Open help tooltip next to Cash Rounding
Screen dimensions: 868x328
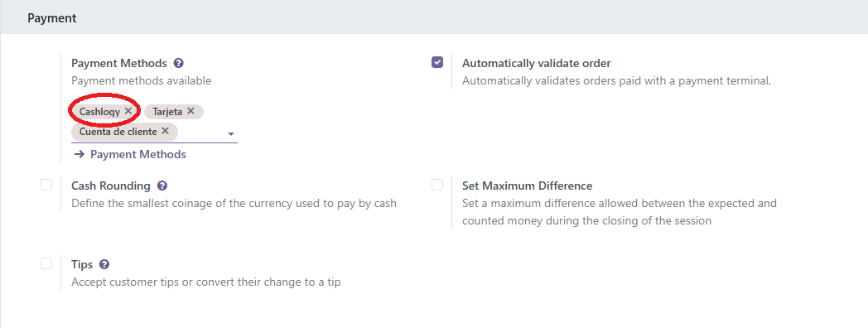[x=162, y=186]
